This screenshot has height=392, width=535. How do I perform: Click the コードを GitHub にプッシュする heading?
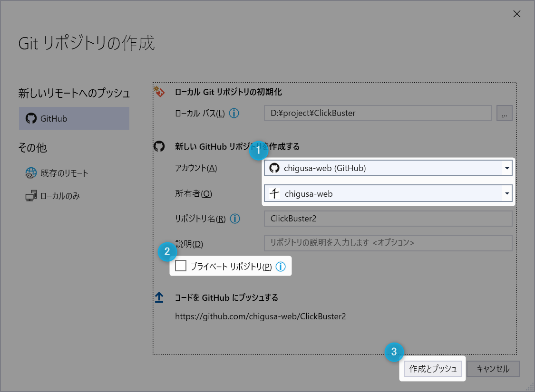click(226, 297)
